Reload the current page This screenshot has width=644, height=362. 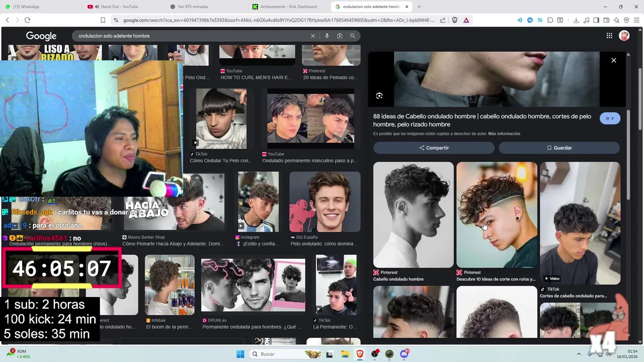point(27,20)
